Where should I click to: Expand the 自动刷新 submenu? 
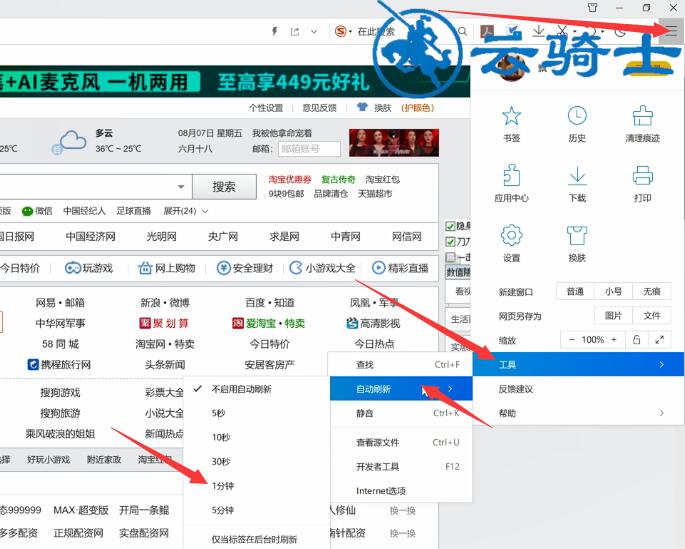[x=401, y=389]
